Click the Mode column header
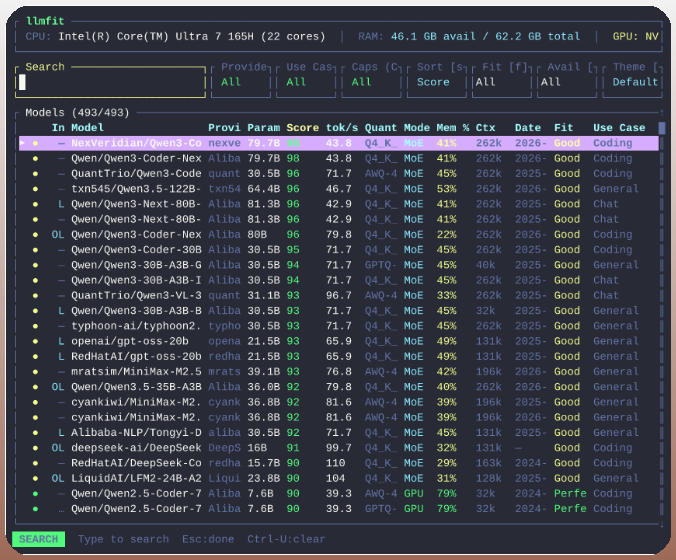676x560 pixels. [x=416, y=128]
